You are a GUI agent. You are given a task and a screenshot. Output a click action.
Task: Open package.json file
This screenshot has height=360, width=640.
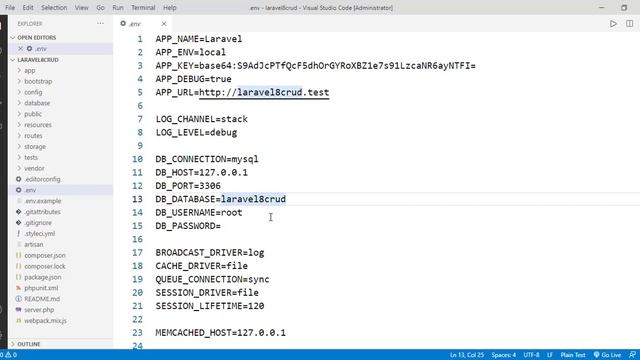pos(42,277)
